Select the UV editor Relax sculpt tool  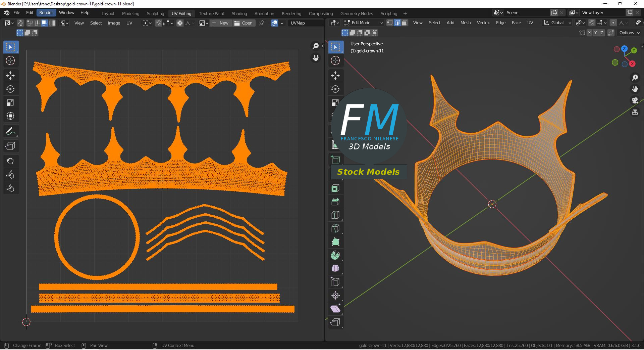(10, 175)
